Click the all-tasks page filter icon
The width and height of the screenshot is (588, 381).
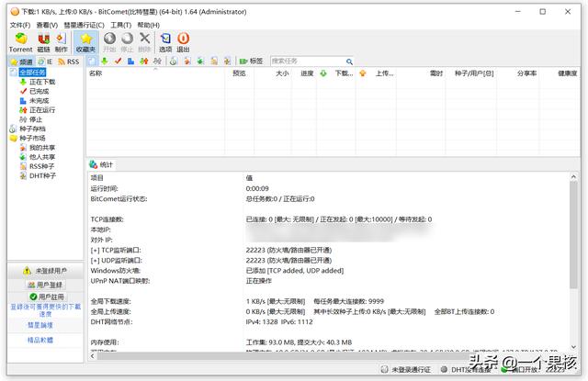92,61
